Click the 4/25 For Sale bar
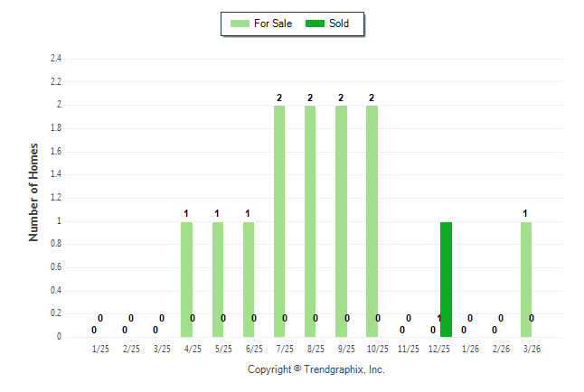 point(186,279)
